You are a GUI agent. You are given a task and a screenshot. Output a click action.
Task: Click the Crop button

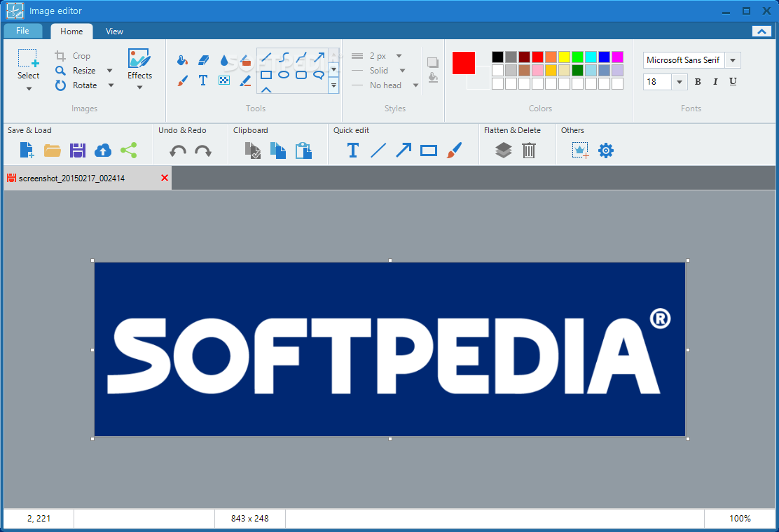pyautogui.click(x=73, y=56)
